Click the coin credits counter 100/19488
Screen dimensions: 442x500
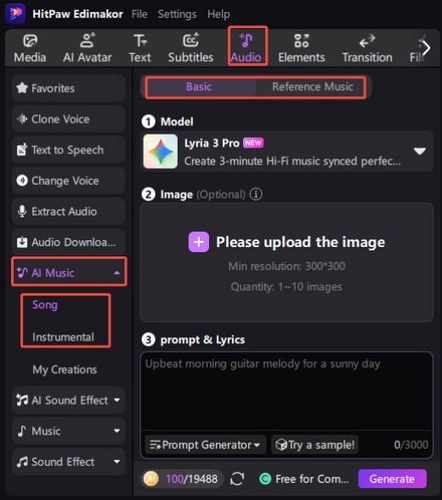point(182,479)
